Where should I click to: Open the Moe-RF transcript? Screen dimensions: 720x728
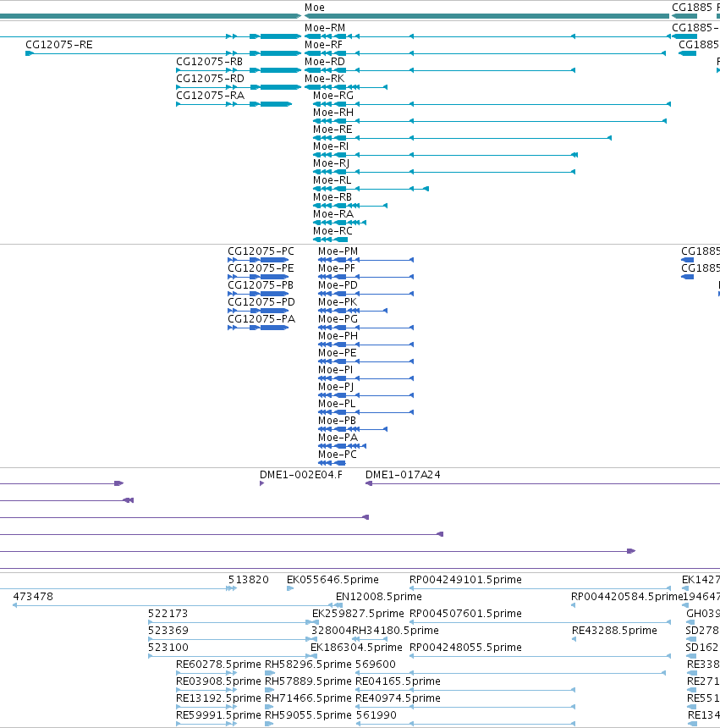pyautogui.click(x=323, y=45)
